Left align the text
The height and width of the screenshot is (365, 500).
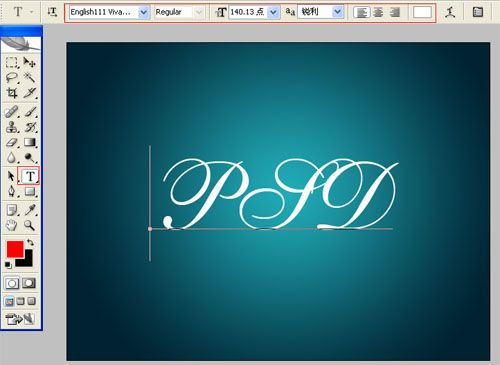tap(362, 12)
